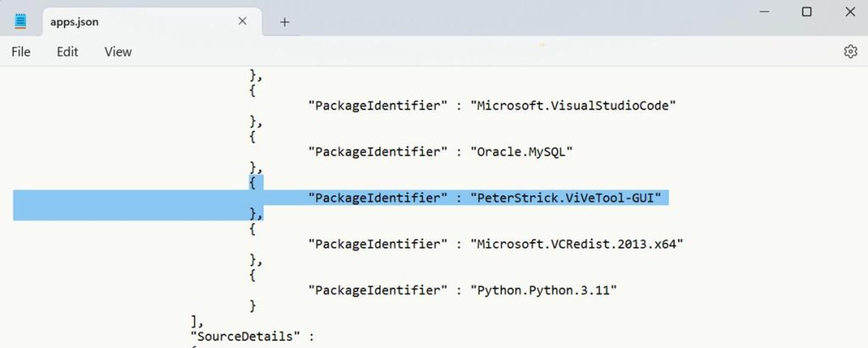The height and width of the screenshot is (348, 868).
Task: Click the closing square bracket above SourceDetails
Action: (195, 320)
